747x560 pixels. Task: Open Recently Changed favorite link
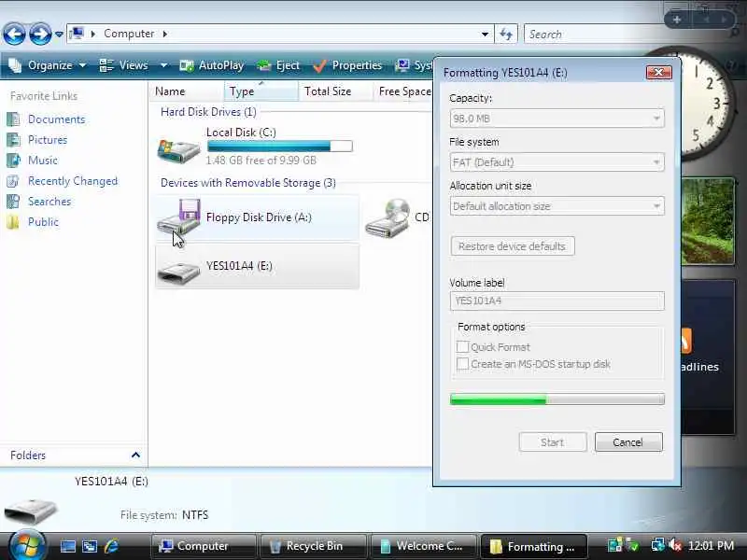pos(73,181)
